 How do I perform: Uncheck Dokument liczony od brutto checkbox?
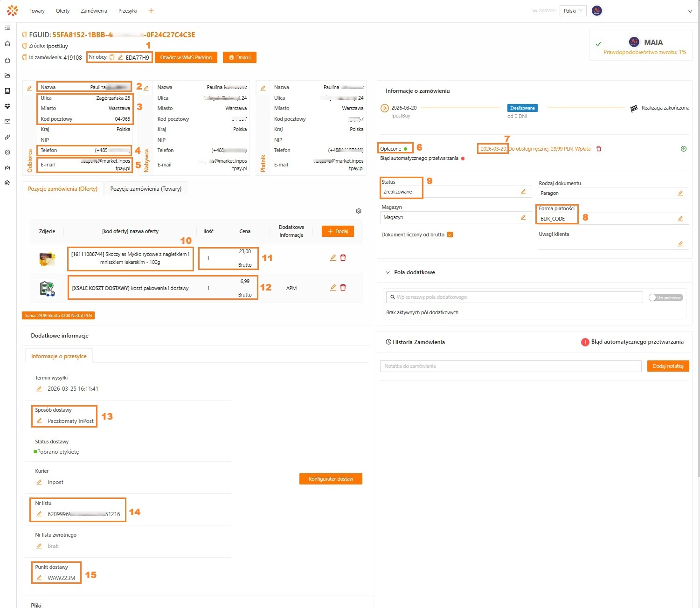[x=450, y=235]
